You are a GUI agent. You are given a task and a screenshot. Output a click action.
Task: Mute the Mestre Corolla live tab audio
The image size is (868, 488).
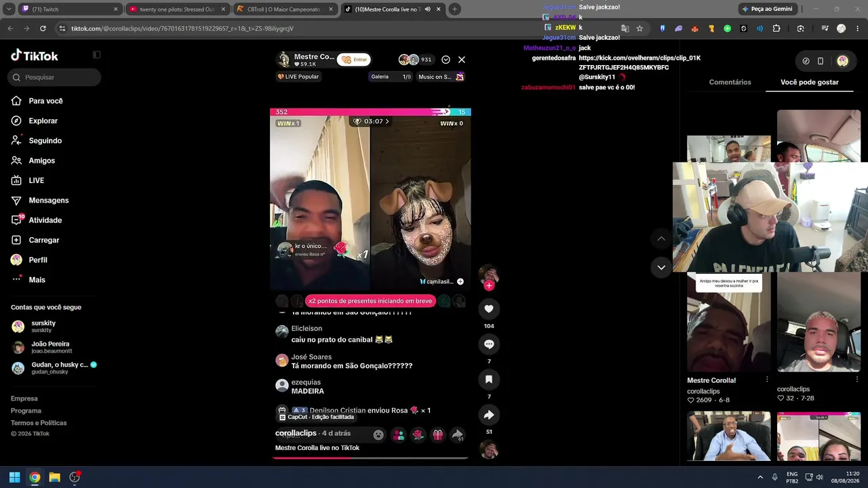tap(427, 9)
